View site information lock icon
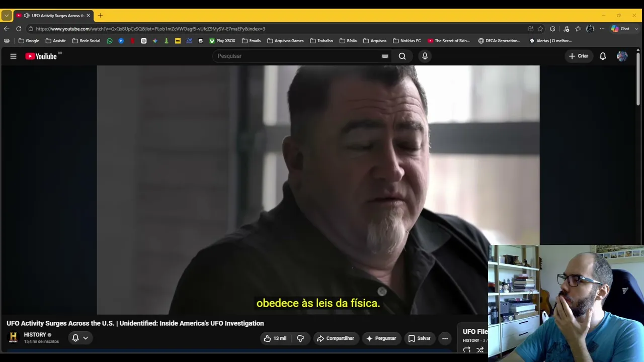The height and width of the screenshot is (362, 644). [x=31, y=29]
